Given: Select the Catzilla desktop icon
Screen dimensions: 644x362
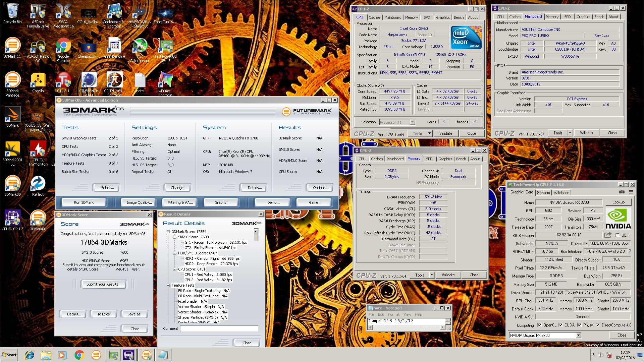Looking at the screenshot, I should pos(38,82).
